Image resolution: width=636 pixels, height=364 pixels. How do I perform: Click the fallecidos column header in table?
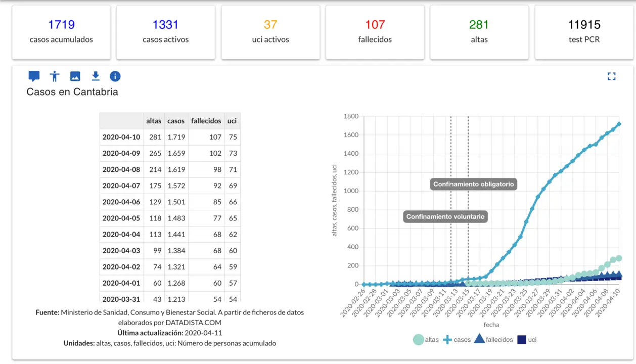(206, 121)
